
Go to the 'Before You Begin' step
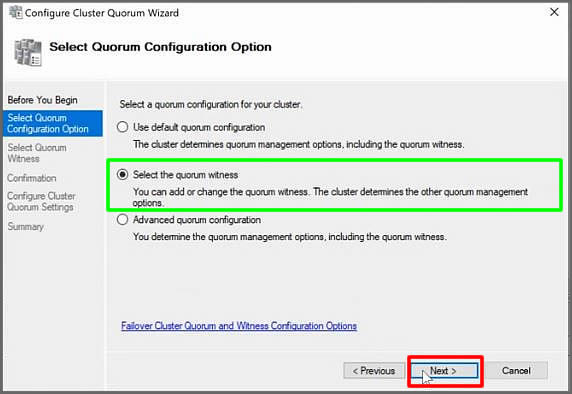42,100
